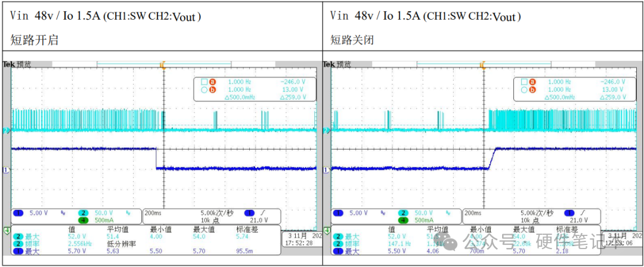Click the CH1 badge beside 5.00 V in the 短路开启 scope
The height and width of the screenshot is (267, 644).
pyautogui.click(x=18, y=213)
